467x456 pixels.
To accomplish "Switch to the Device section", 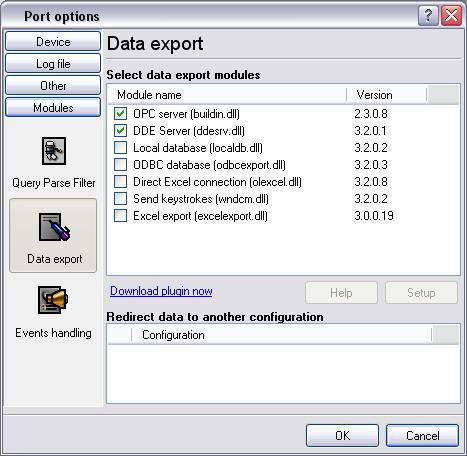I will pos(53,42).
